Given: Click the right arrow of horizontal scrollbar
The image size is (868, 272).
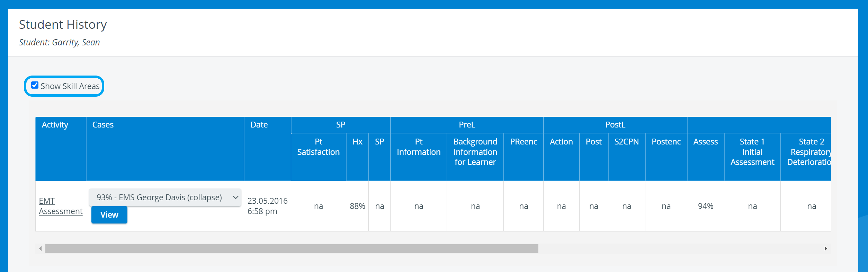Looking at the screenshot, I should click(826, 248).
